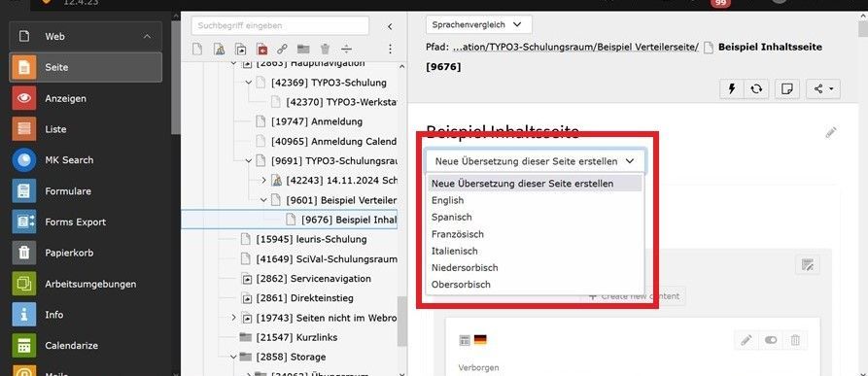Choose Italienisch from translation list
The image size is (868, 376).
click(536, 251)
